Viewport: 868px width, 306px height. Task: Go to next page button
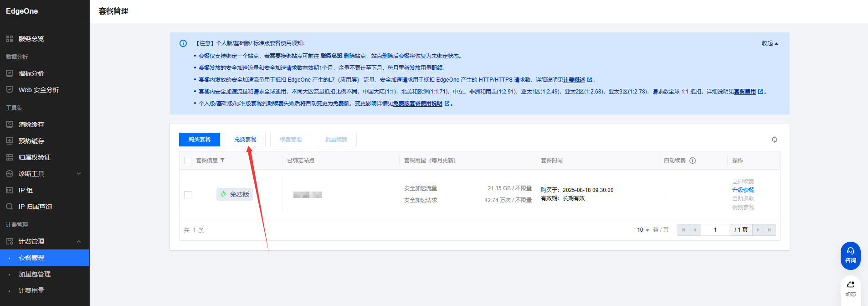758,230
